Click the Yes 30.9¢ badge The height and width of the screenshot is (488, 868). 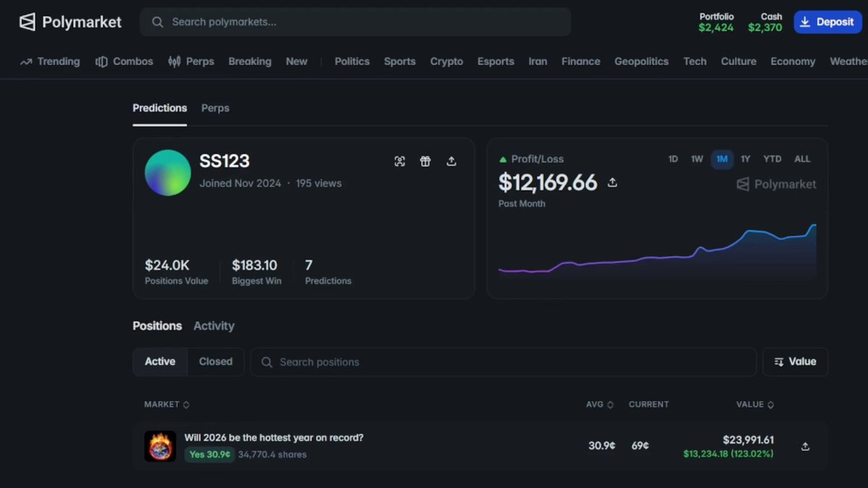point(210,455)
